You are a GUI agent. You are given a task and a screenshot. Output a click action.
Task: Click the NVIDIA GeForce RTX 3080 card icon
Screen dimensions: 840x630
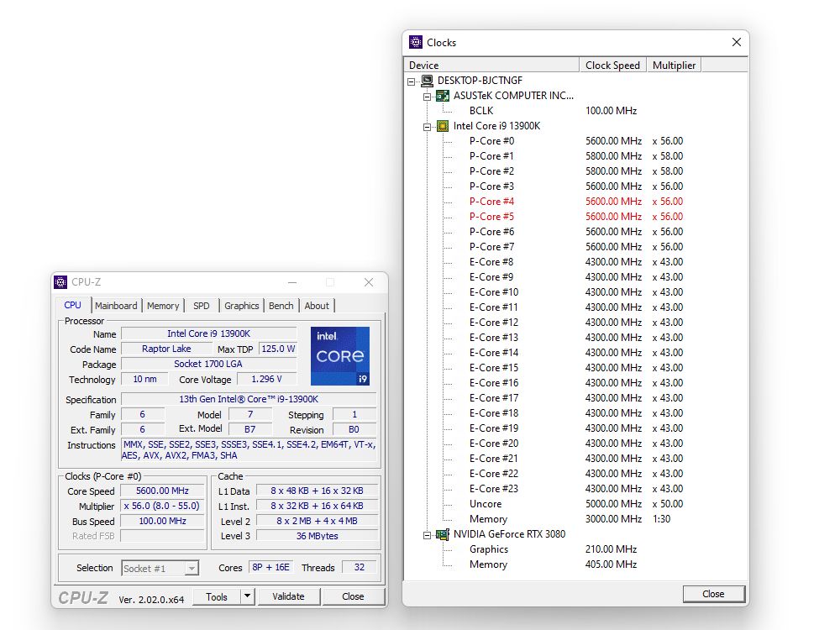443,534
